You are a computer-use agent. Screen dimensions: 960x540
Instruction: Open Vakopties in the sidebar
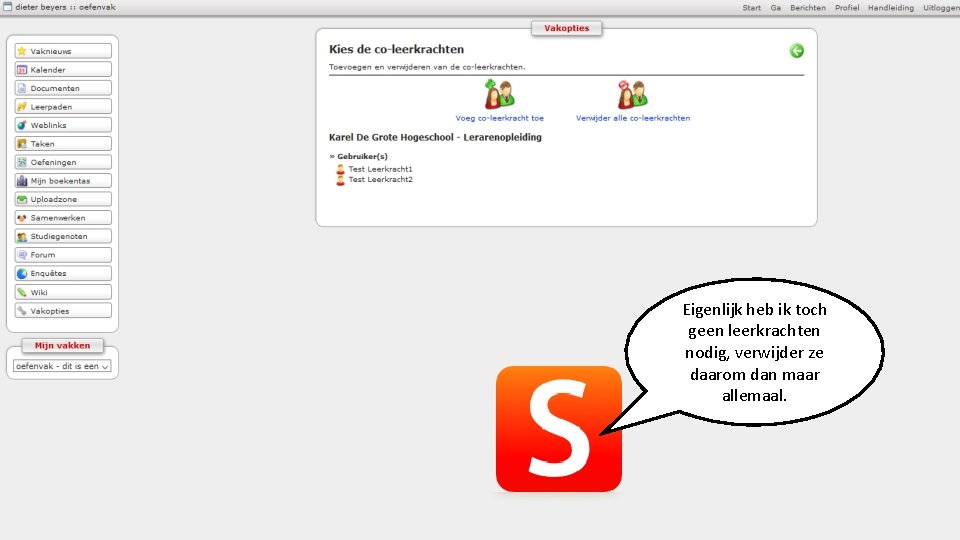[63, 311]
